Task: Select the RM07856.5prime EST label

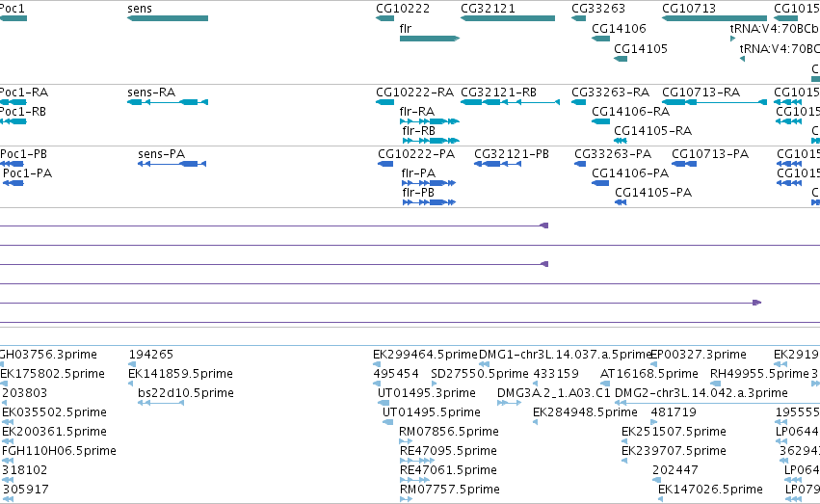Action: click(449, 432)
